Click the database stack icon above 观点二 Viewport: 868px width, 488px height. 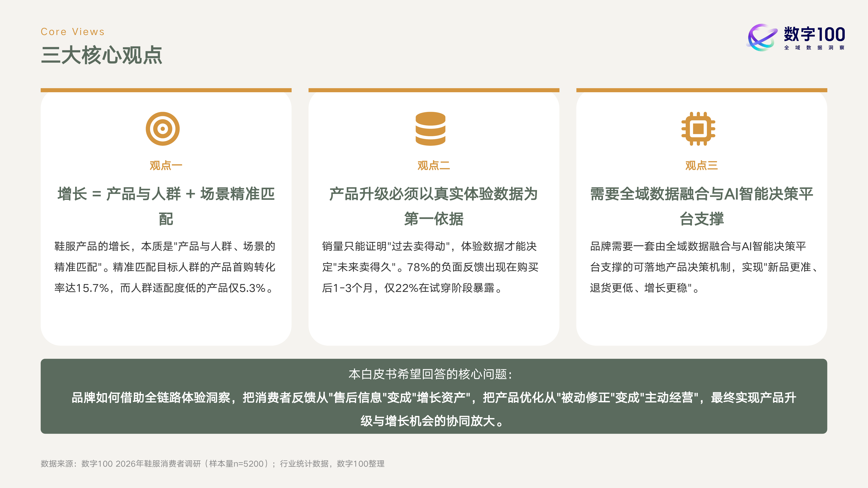[x=430, y=129]
